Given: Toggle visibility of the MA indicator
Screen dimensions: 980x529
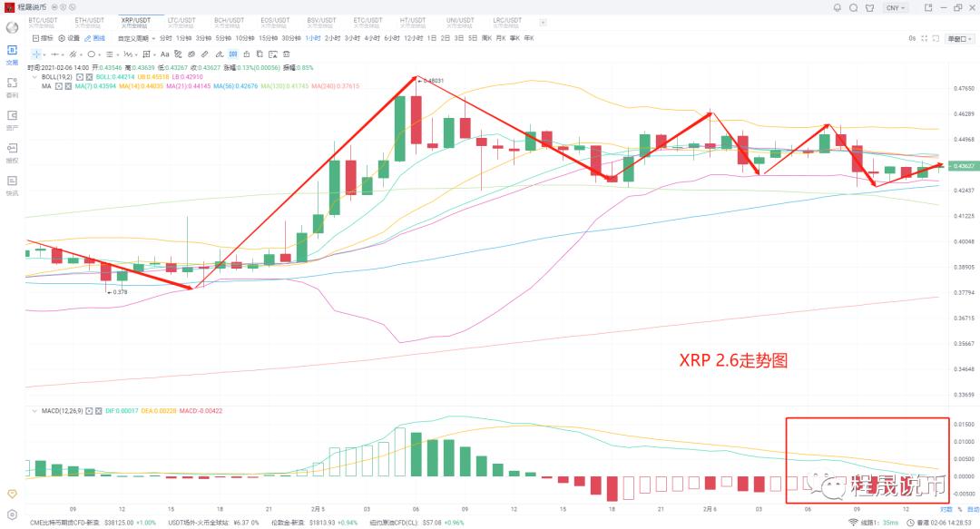Looking at the screenshot, I should [59, 86].
